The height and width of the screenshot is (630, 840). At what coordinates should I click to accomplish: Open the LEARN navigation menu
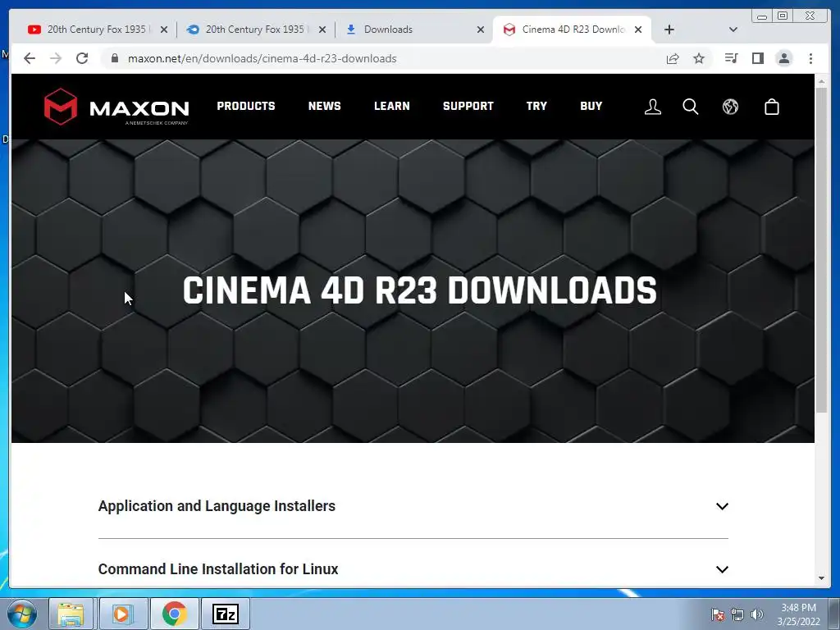tap(391, 106)
